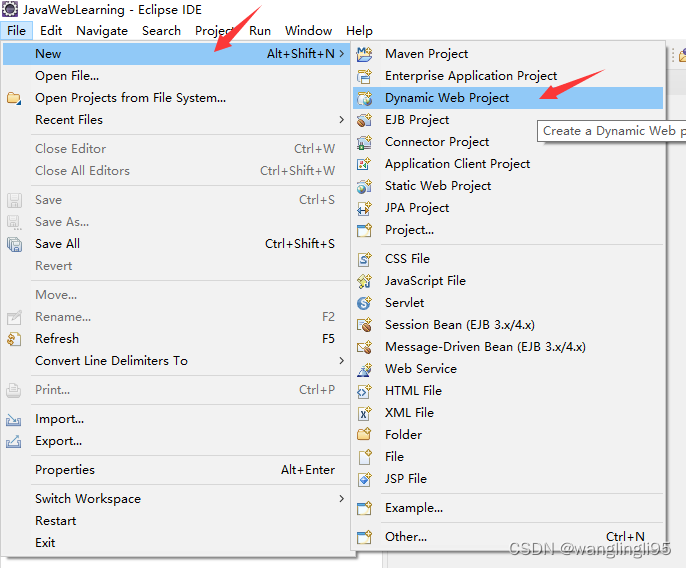Click the Enterprise Application Project icon
686x568 pixels.
tap(364, 76)
